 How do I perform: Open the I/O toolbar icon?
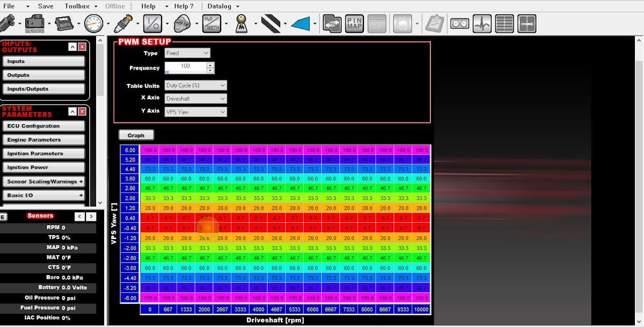pyautogui.click(x=152, y=24)
